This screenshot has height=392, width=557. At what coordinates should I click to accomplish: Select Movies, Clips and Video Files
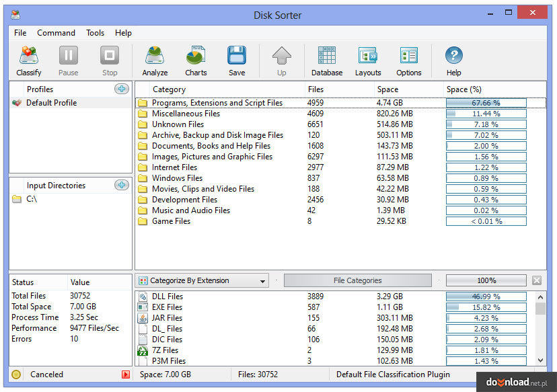coord(340,189)
